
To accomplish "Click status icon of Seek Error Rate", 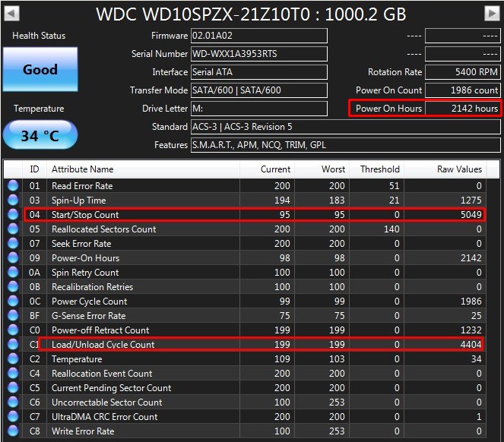I will (13, 244).
